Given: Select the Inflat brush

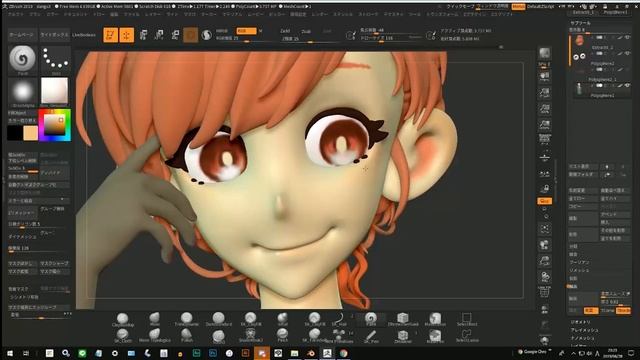Looking at the screenshot, I should [282, 320].
